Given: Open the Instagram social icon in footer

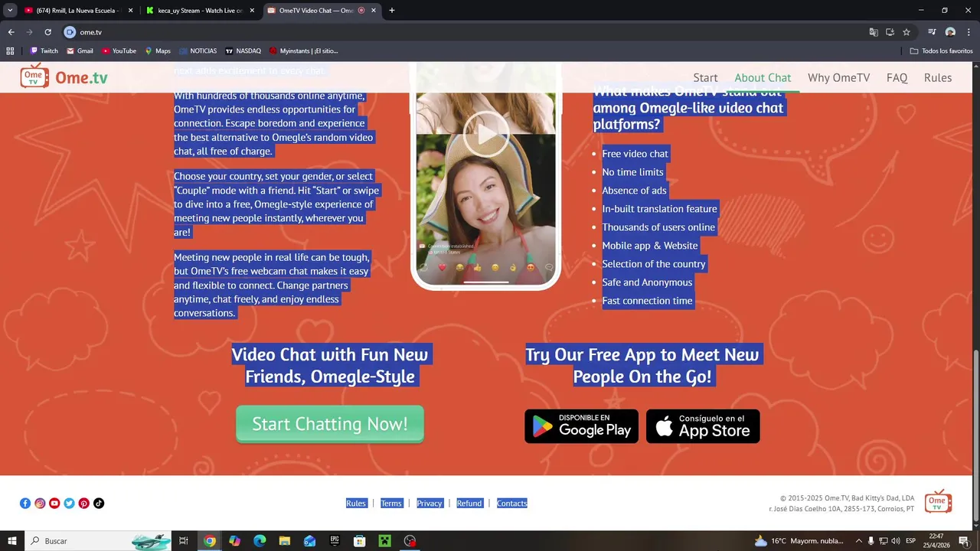Looking at the screenshot, I should tap(40, 503).
